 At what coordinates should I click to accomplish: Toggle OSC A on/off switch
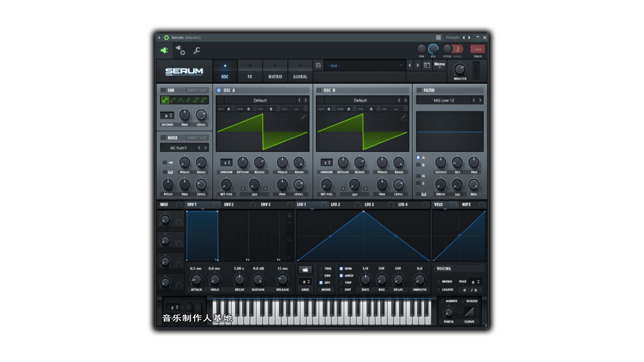pos(219,90)
